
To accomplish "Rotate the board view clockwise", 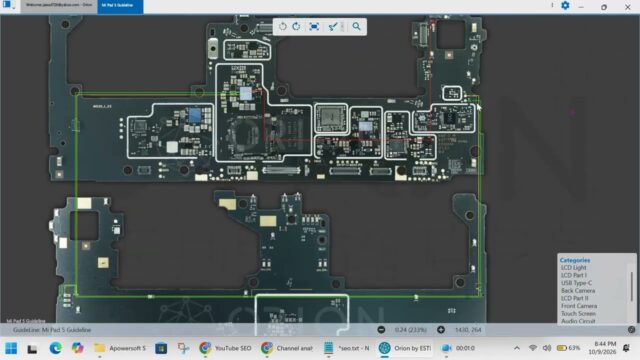I will pyautogui.click(x=296, y=27).
